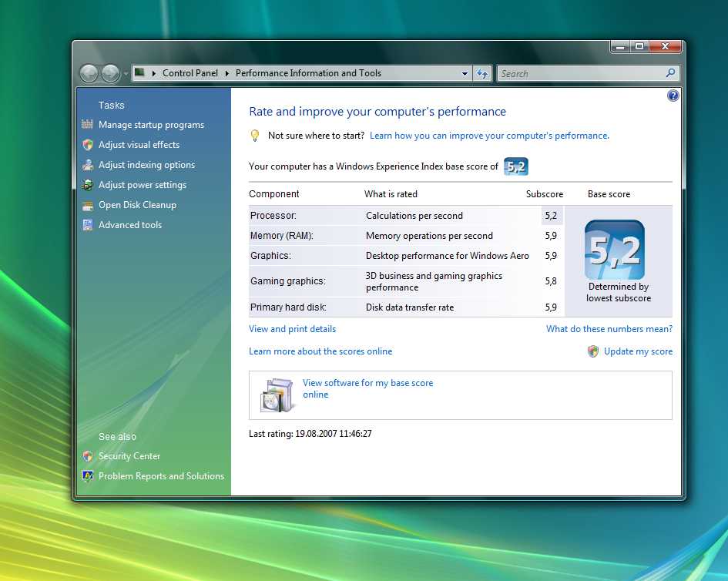Click the Gaming graphics subscore 5,8 cell

click(x=551, y=281)
